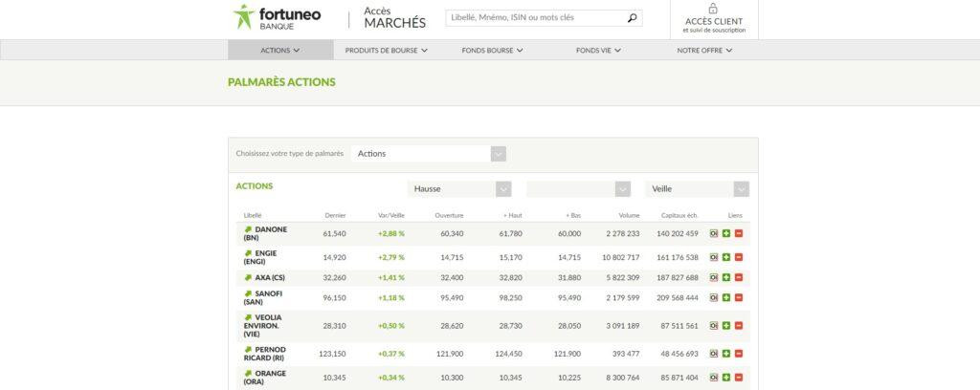Screen dimensions: 980x390
Task: Click green plus icon on Engie row
Action: [x=726, y=257]
